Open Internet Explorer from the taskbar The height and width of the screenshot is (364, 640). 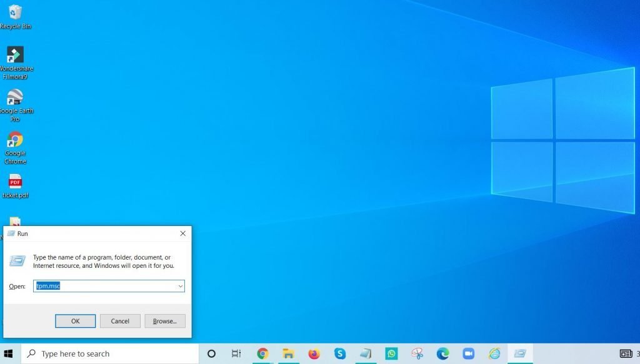pos(495,353)
